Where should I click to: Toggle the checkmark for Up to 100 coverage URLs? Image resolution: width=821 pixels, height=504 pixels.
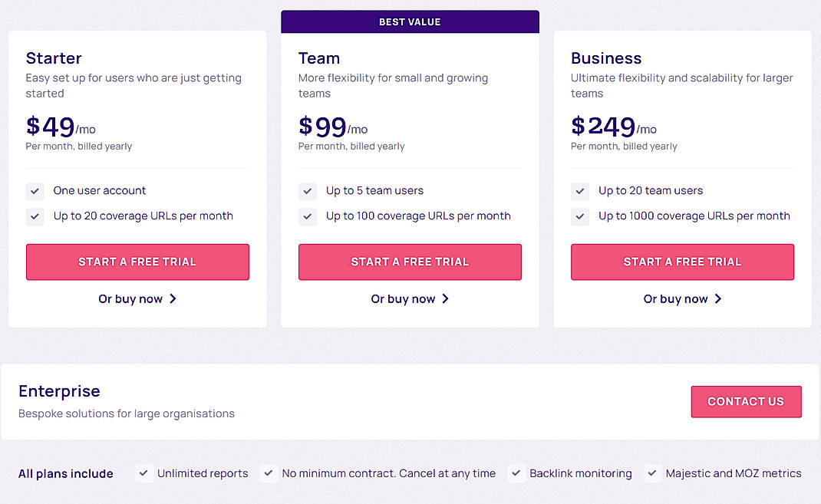(307, 216)
